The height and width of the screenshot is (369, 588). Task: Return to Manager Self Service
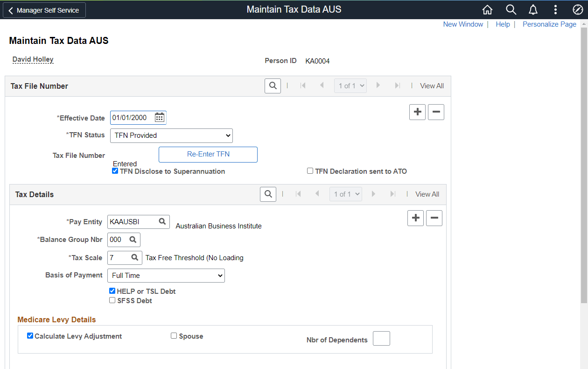coord(44,9)
